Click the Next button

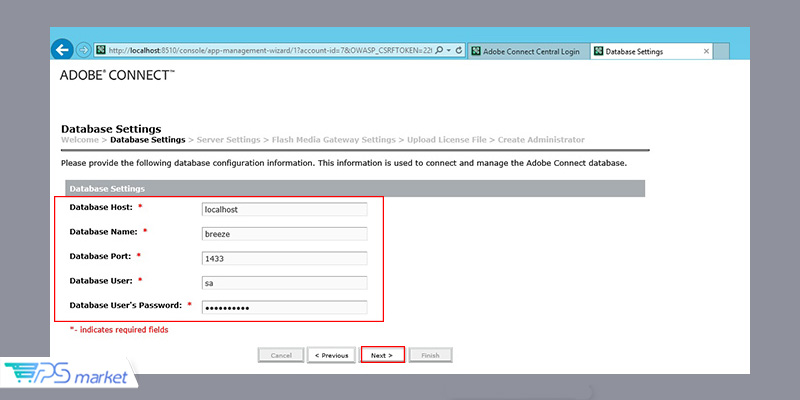coord(382,355)
